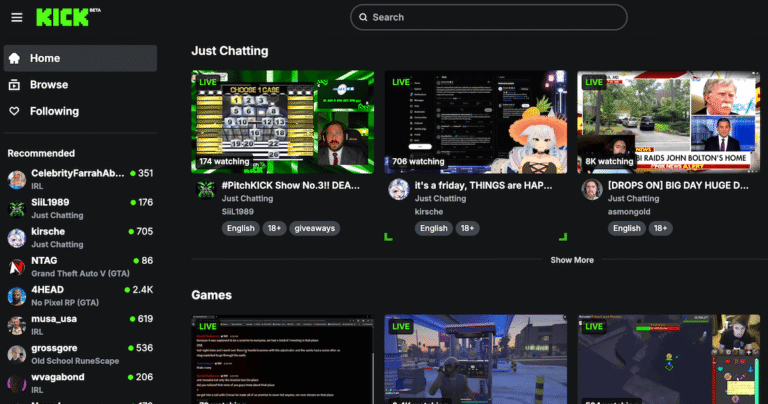
Task: Select English tag on SiiL1989 card
Action: click(x=240, y=228)
